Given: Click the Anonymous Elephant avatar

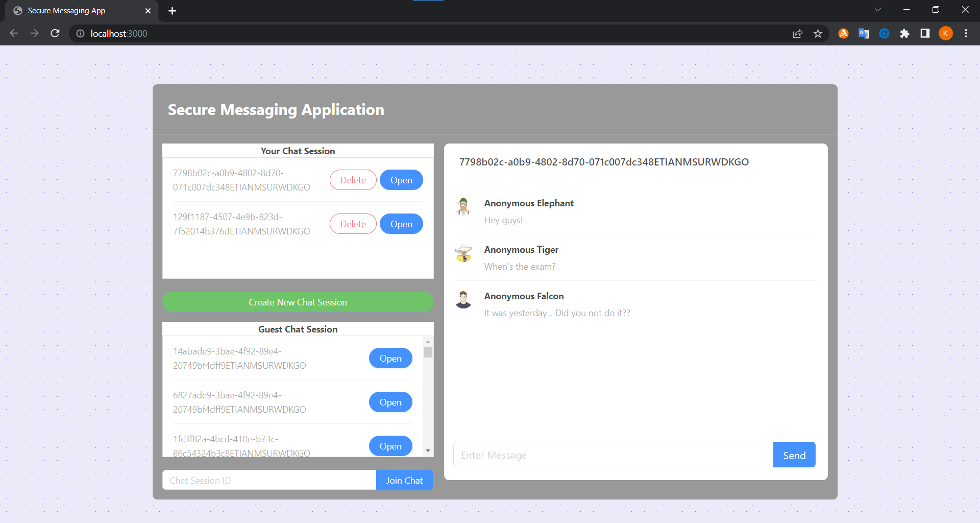Looking at the screenshot, I should (463, 207).
